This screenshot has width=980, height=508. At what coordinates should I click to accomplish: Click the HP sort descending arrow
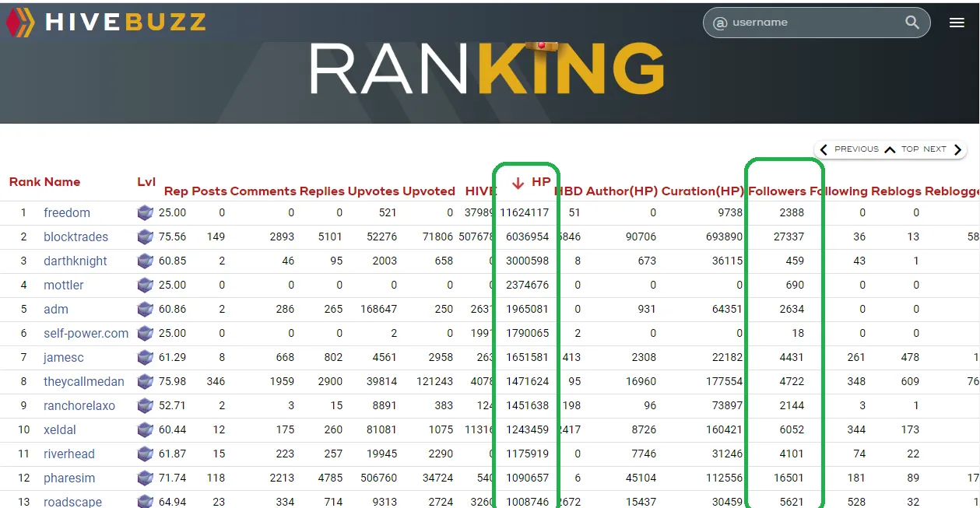point(518,184)
